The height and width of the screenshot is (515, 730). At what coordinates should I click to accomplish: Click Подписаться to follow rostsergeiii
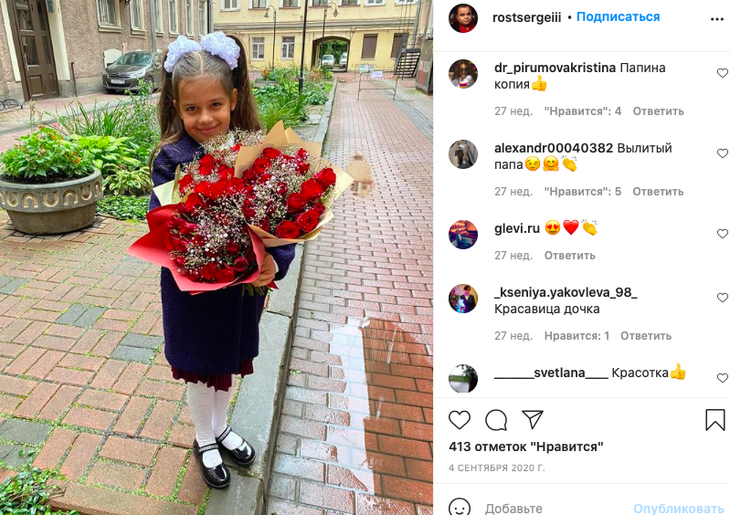[618, 17]
